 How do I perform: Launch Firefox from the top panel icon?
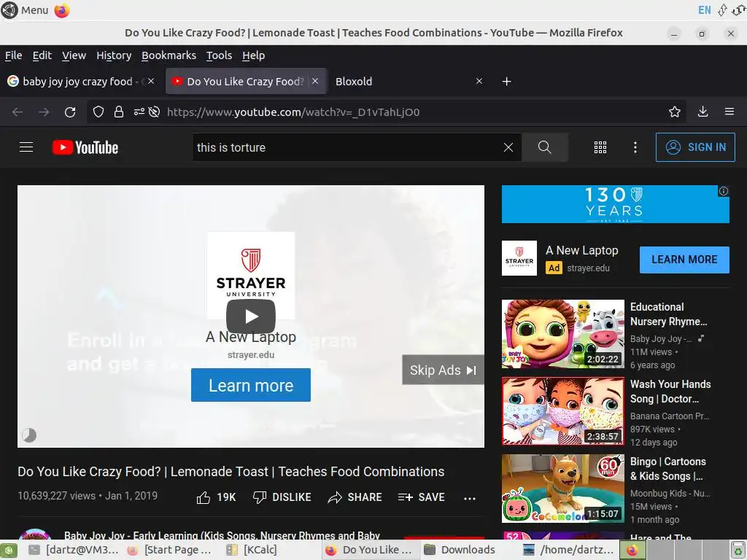tap(61, 10)
